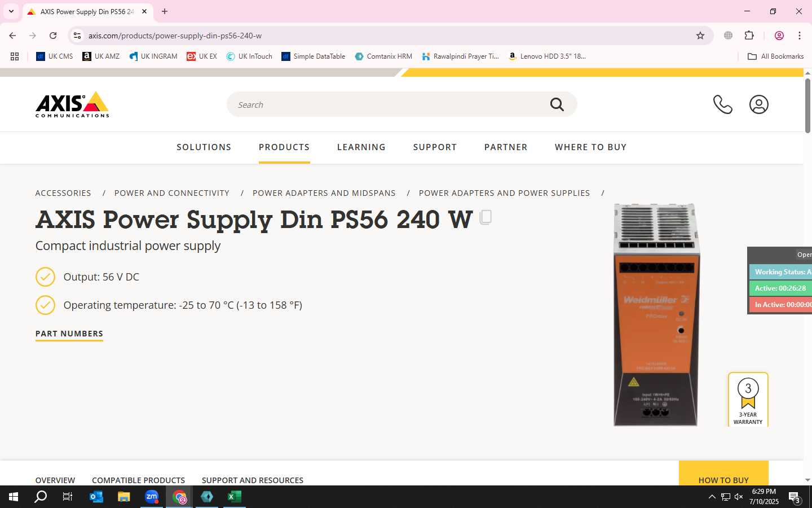Show hidden system tray icons
Image resolution: width=812 pixels, height=508 pixels.
tap(712, 497)
